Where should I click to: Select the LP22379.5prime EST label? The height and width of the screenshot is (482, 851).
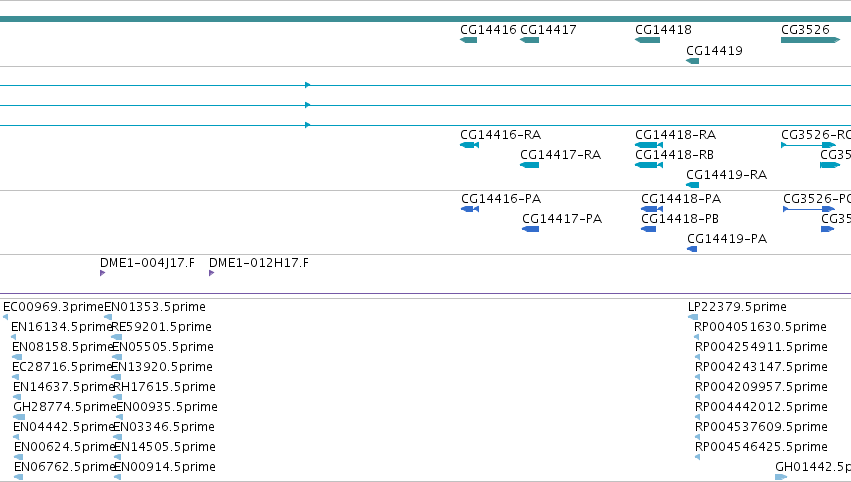(737, 307)
